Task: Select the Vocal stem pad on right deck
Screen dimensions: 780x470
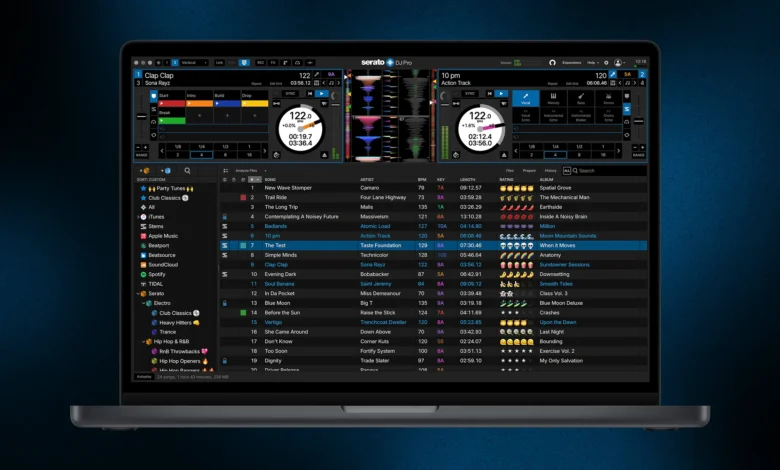Action: click(526, 98)
